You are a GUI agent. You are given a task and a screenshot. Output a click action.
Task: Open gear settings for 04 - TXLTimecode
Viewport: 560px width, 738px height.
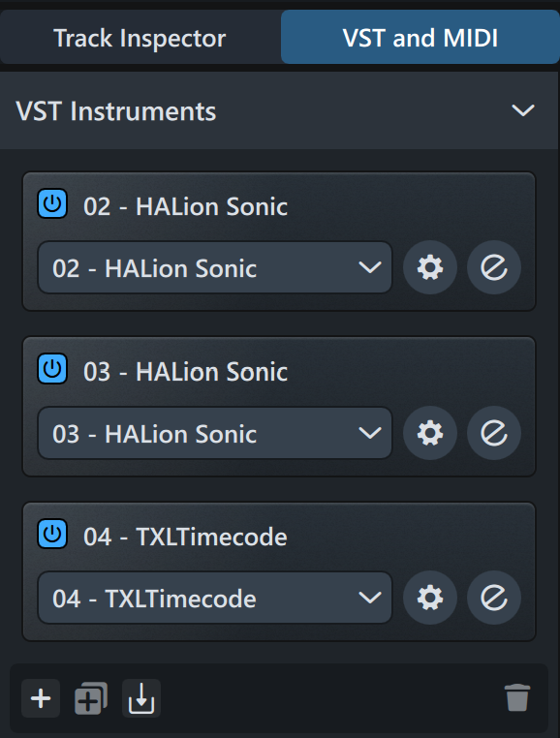(430, 598)
